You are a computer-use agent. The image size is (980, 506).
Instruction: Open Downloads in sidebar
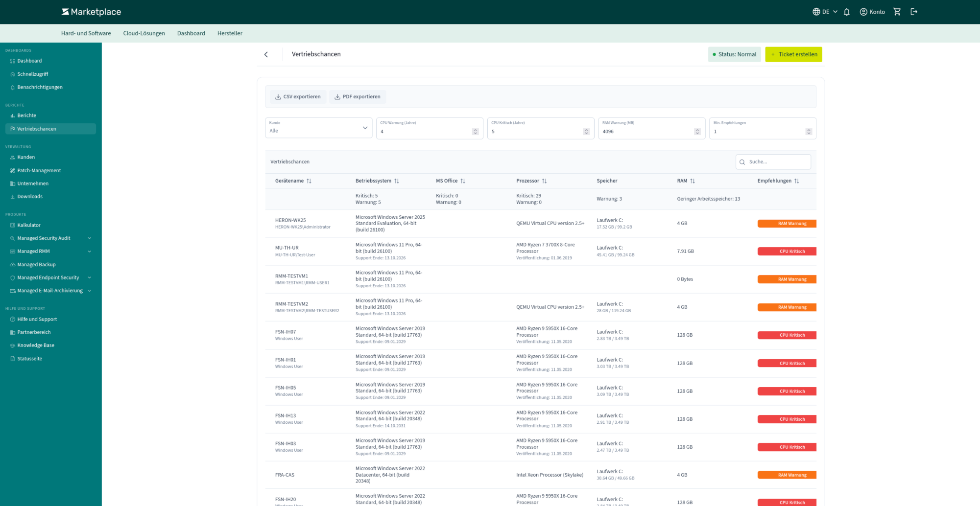coord(50,196)
